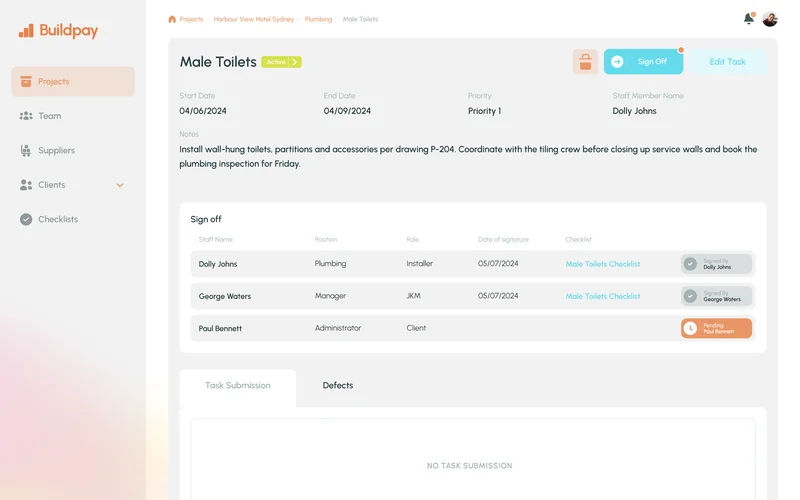Click the Sign Off button
Viewport: 800px width, 500px height.
(x=643, y=62)
